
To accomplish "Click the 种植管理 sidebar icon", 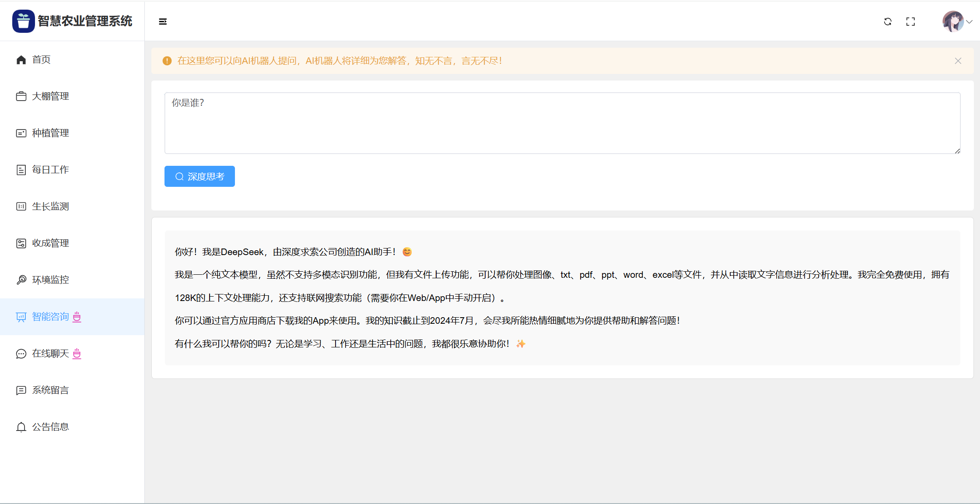I will pyautogui.click(x=21, y=133).
